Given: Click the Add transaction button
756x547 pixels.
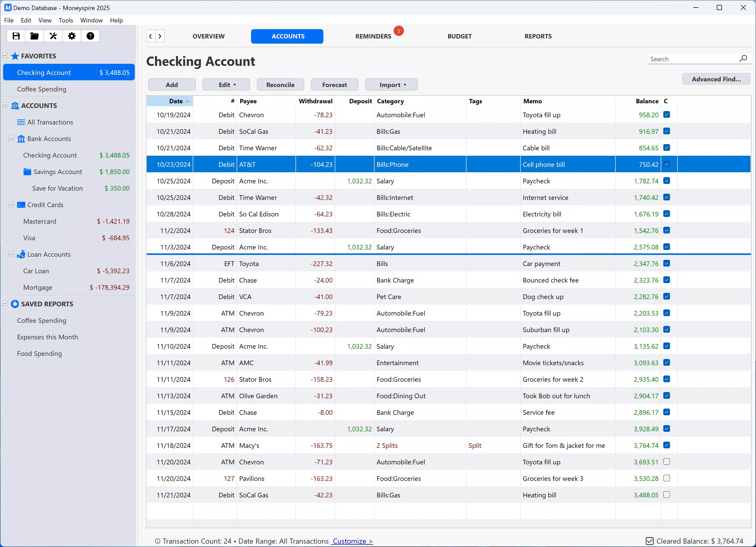Looking at the screenshot, I should pos(172,85).
